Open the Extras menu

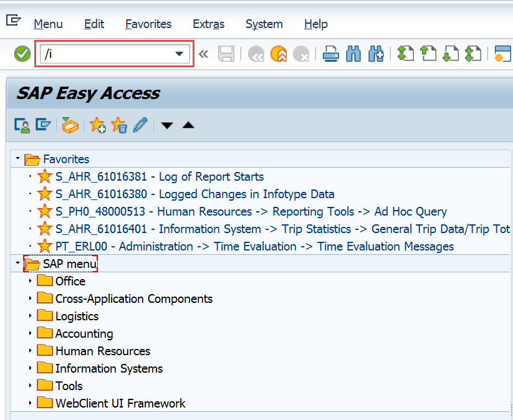209,24
